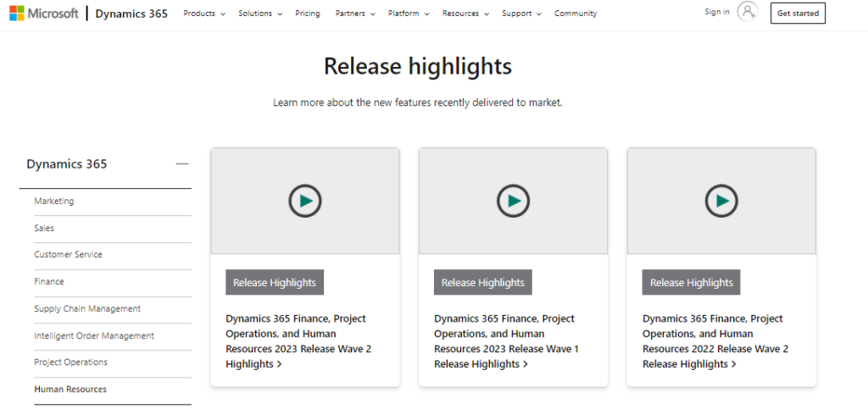Screen dimensions: 868x409
Task: Click the Release highlights page heading
Action: pos(418,66)
